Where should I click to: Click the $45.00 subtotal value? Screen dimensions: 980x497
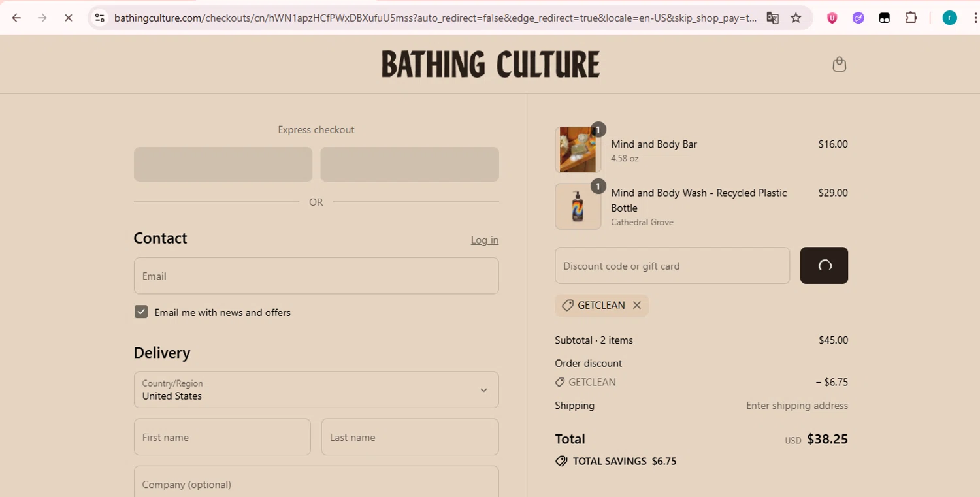833,340
